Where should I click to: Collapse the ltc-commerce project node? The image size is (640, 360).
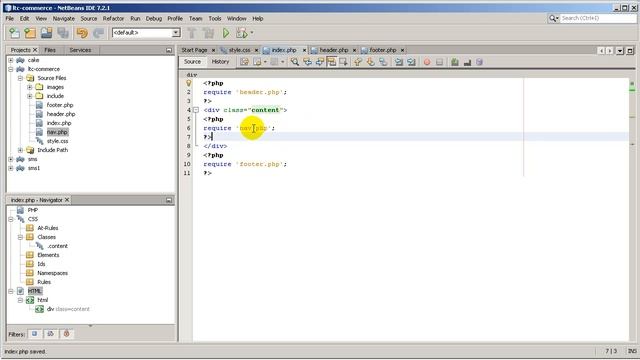(x=11, y=69)
